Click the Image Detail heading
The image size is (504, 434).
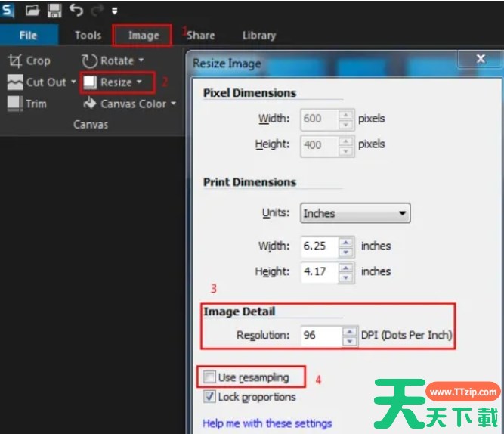click(x=239, y=312)
